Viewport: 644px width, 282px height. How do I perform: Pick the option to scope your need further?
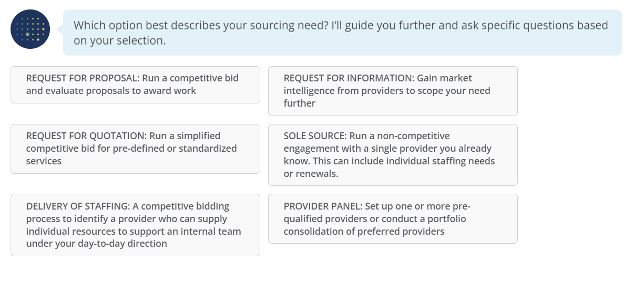393,91
